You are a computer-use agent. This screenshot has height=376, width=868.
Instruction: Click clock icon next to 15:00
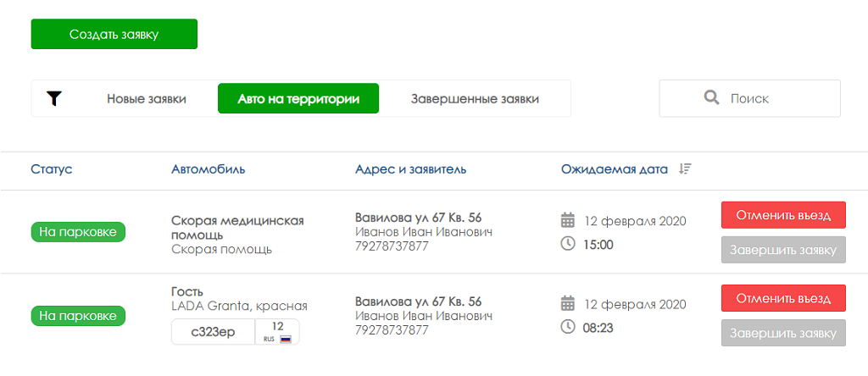pyautogui.click(x=568, y=244)
